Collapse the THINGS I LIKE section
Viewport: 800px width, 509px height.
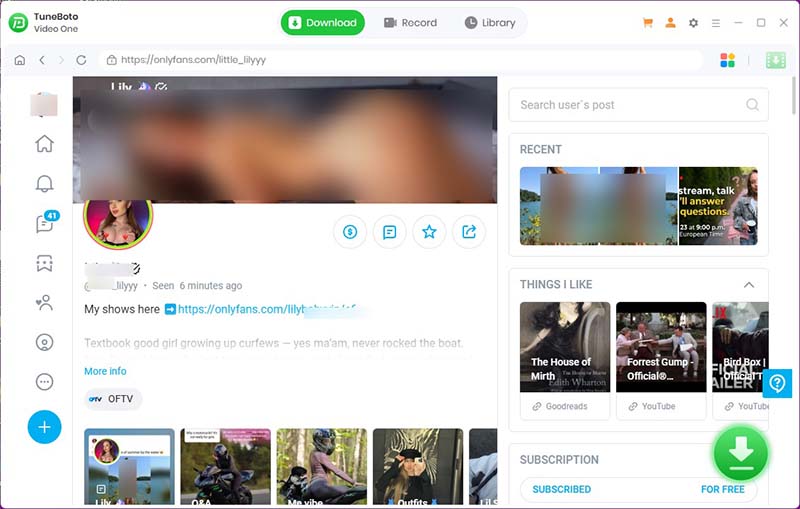748,285
